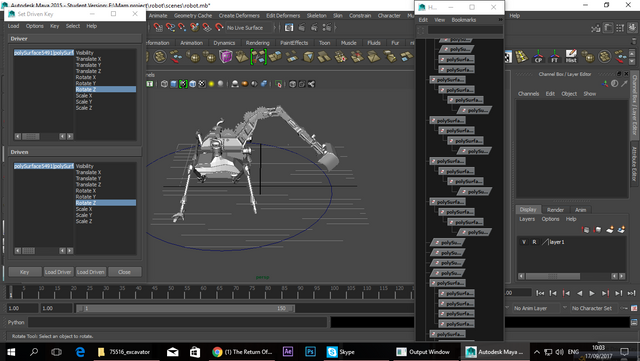Open Edit Deformers menu

(283, 16)
